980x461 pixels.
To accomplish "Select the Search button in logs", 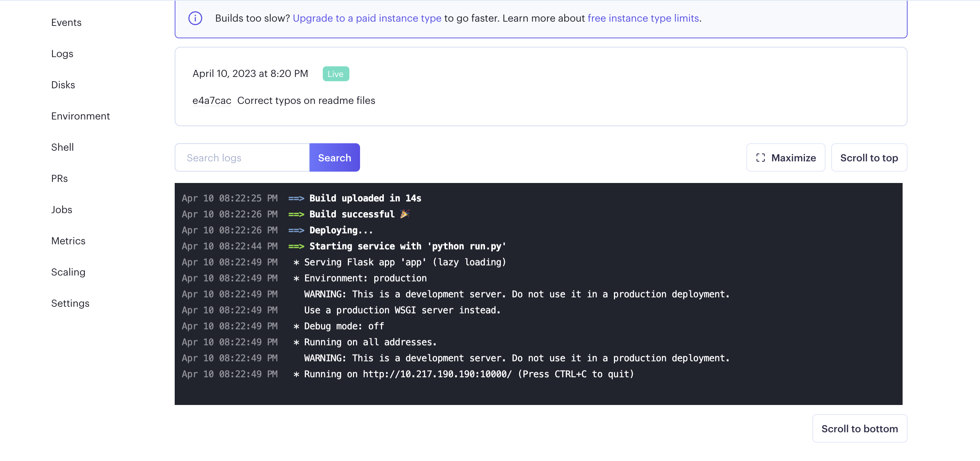I will pyautogui.click(x=334, y=157).
